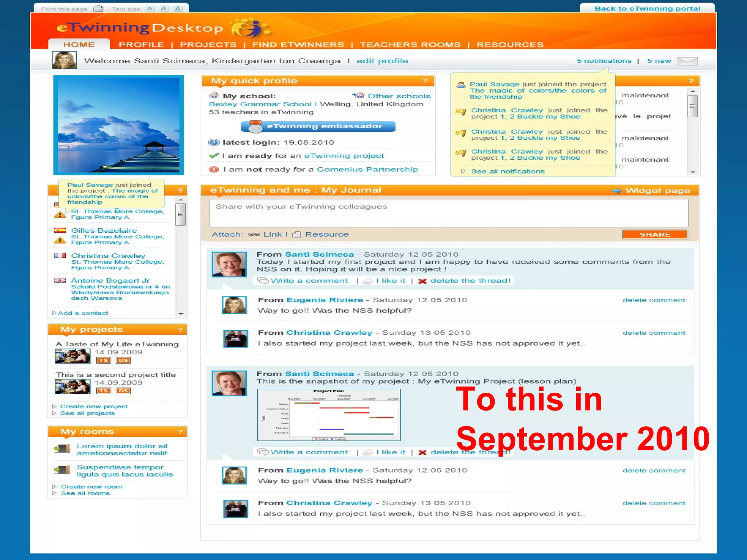Click the notifications panel scroll down arrow
Screen dimensions: 747x560
tap(693, 172)
